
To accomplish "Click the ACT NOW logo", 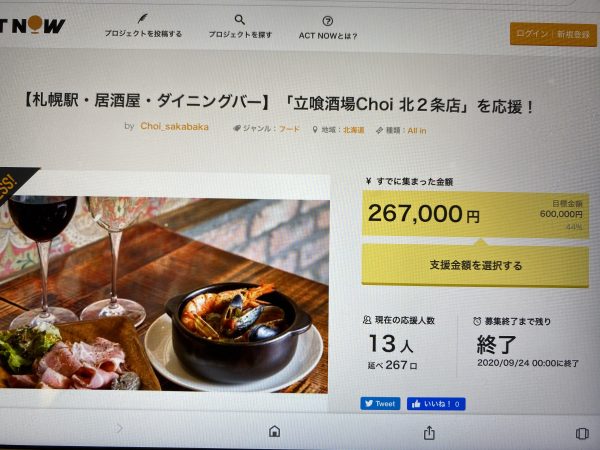I will pos(33,25).
